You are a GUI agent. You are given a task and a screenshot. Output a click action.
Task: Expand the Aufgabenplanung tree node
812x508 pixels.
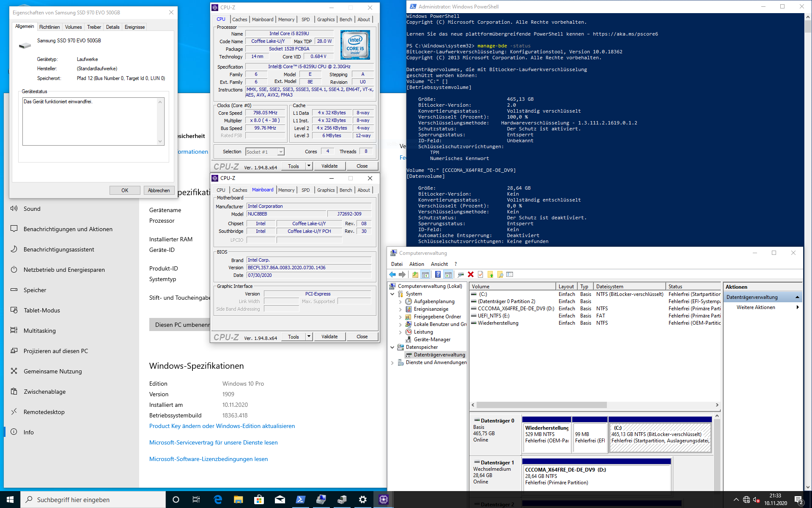coord(400,302)
